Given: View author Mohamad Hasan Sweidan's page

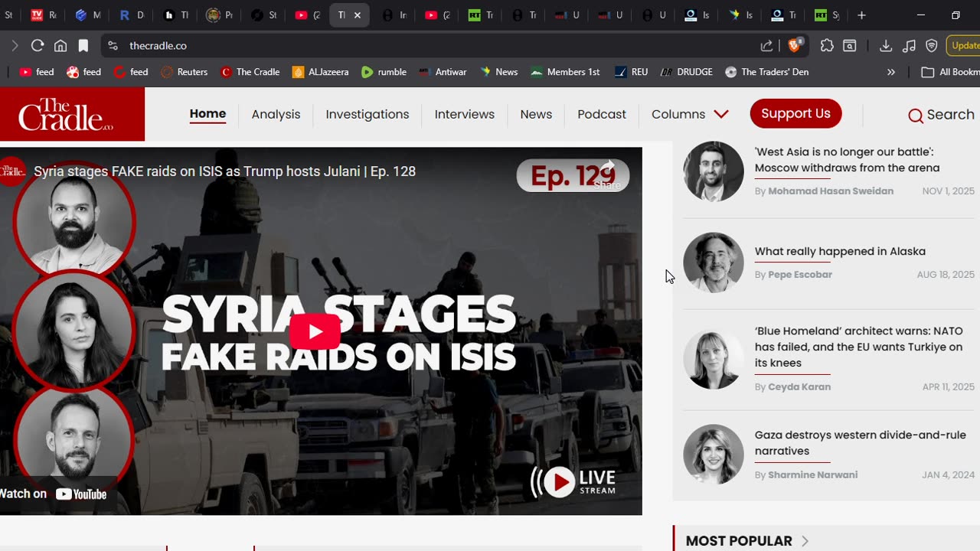Looking at the screenshot, I should [x=831, y=191].
